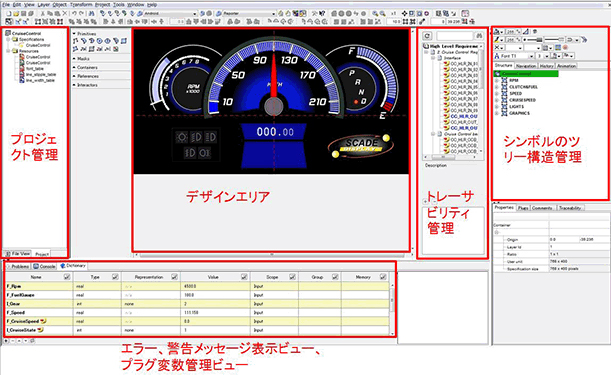Click the Zoom in magnifier icon
This screenshot has height=375, width=611.
click(375, 13)
